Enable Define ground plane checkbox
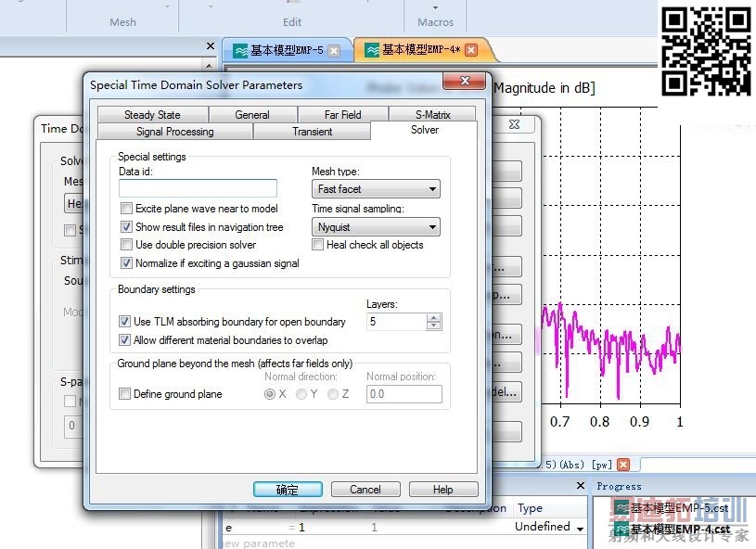The width and height of the screenshot is (756, 549). [124, 394]
